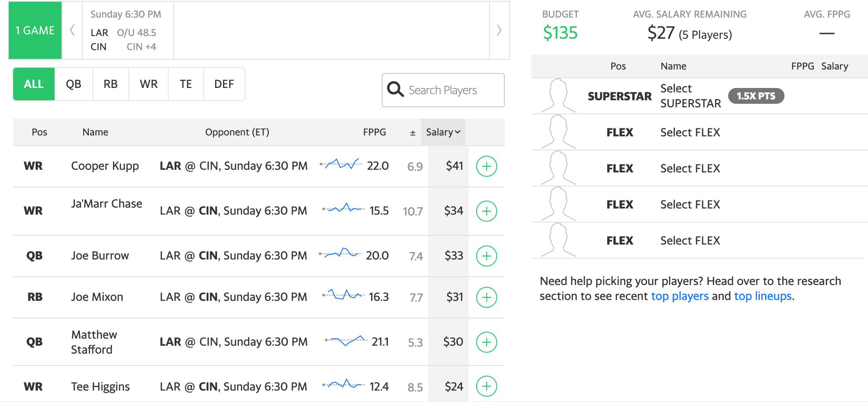Go to previous games with left chevron
This screenshot has height=402, width=868.
[72, 30]
